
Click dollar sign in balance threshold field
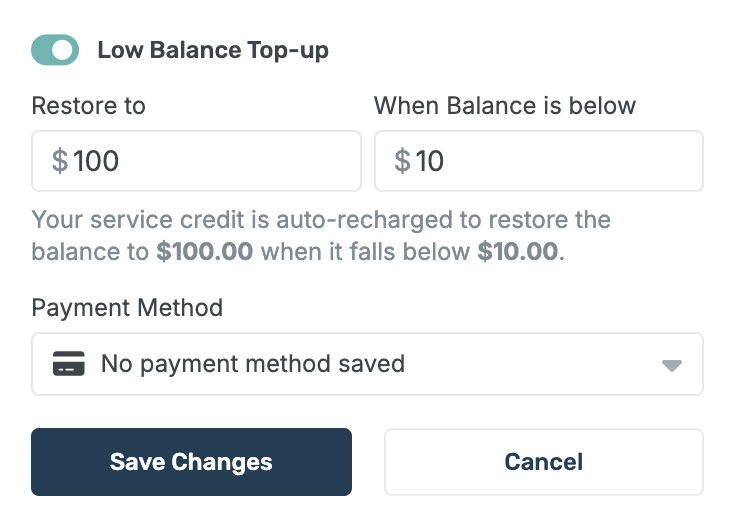[x=402, y=161]
